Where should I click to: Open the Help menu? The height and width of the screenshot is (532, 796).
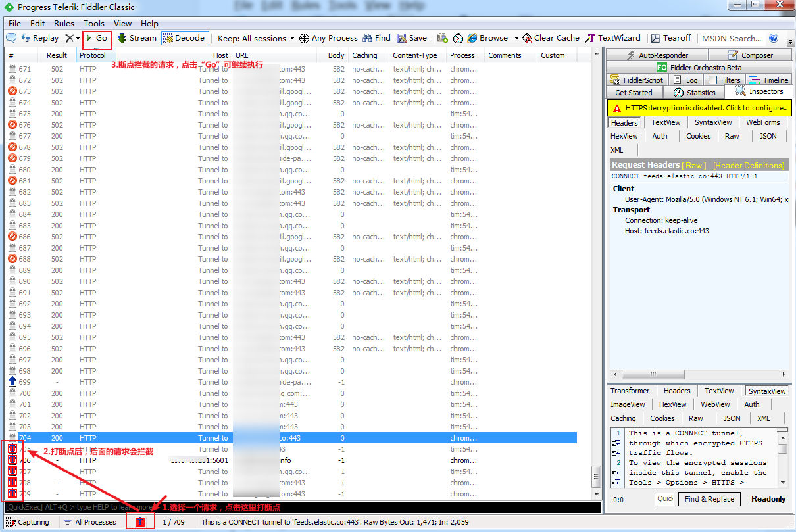149,23
